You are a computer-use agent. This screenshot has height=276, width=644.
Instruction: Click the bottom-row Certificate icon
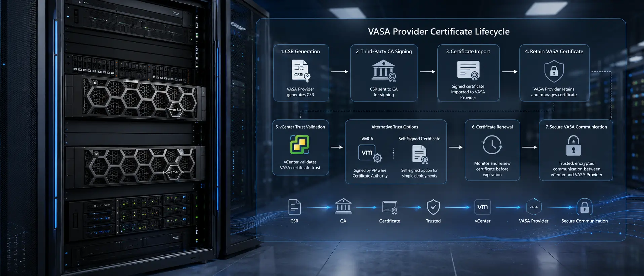coord(390,207)
